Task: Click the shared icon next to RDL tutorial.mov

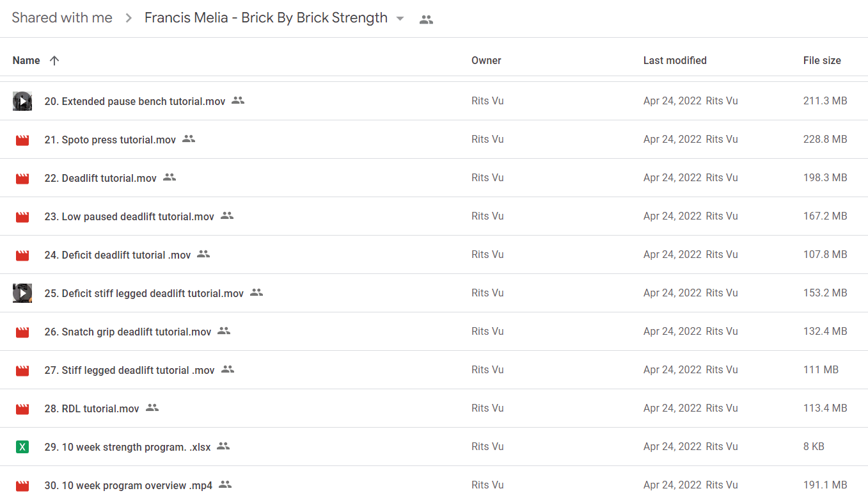Action: click(152, 408)
